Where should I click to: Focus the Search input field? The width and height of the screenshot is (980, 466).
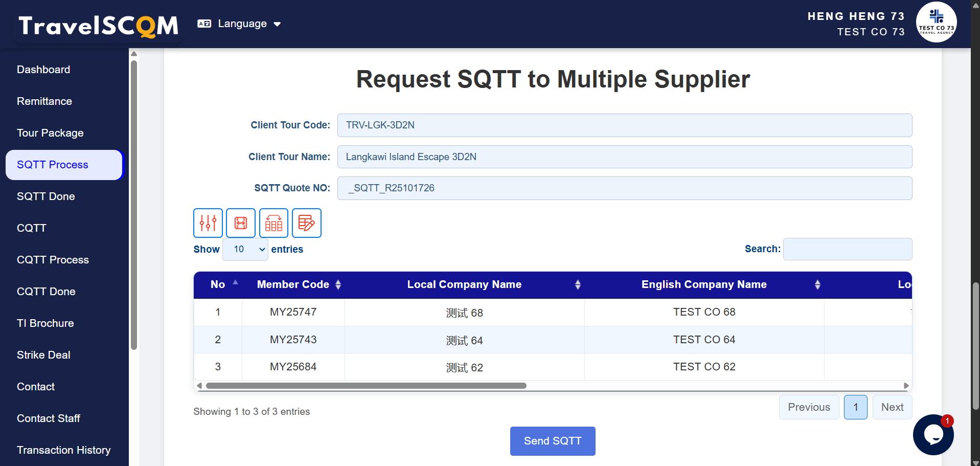(847, 249)
